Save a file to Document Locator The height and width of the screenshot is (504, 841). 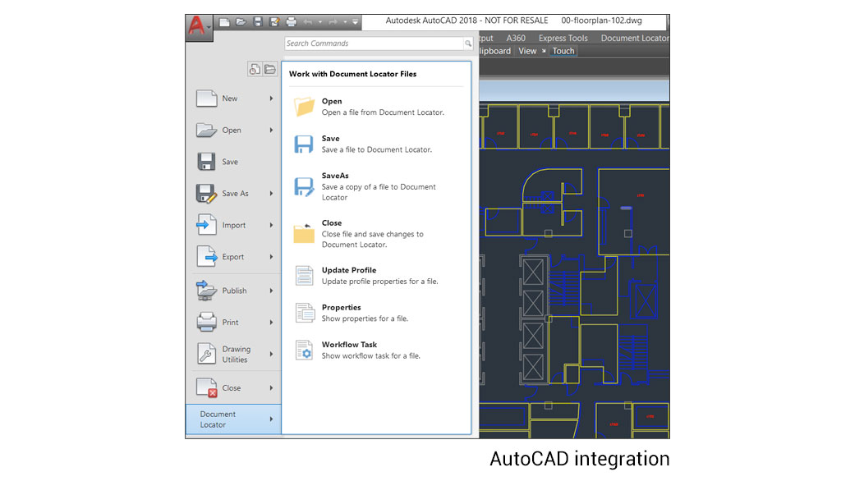point(376,144)
